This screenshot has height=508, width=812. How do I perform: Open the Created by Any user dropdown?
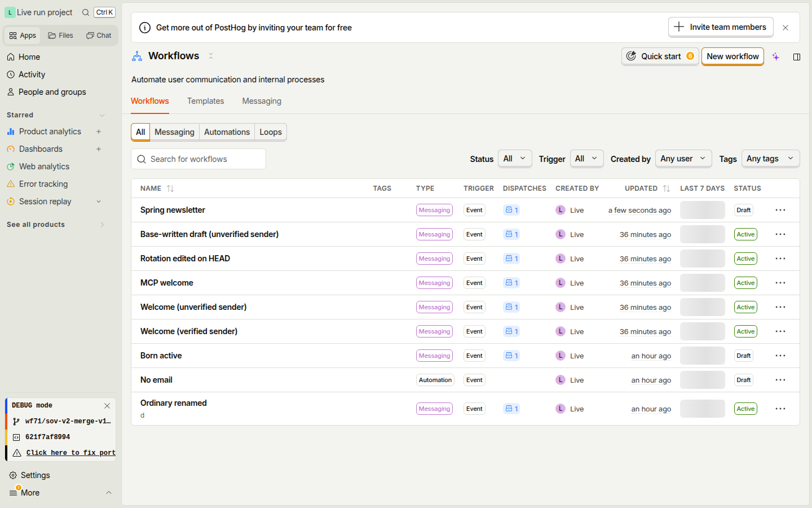pos(683,159)
